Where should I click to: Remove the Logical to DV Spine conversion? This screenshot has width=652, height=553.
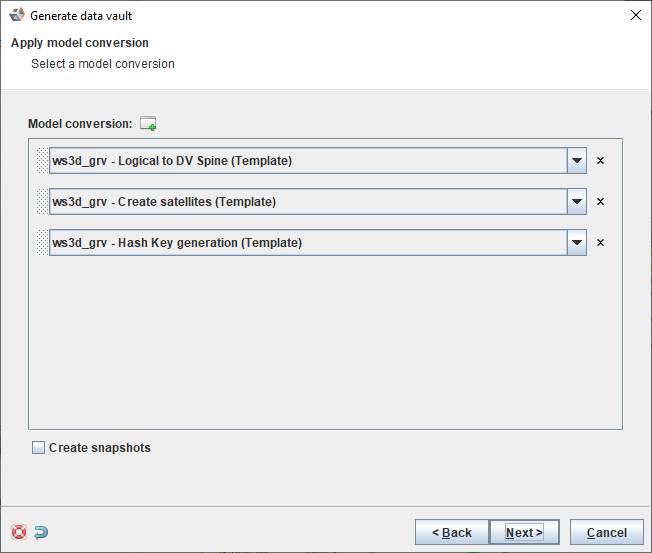tap(601, 160)
